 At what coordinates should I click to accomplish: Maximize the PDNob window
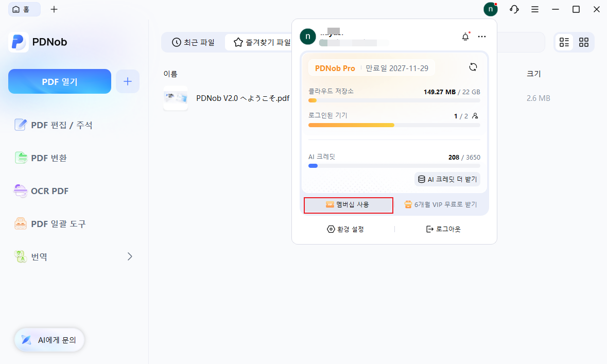[x=576, y=9]
